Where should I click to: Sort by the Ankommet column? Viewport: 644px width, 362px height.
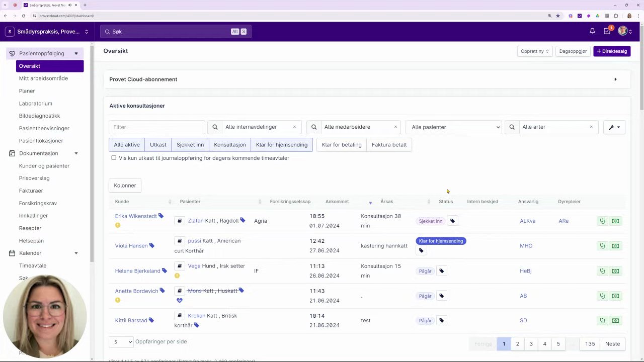pos(337,202)
